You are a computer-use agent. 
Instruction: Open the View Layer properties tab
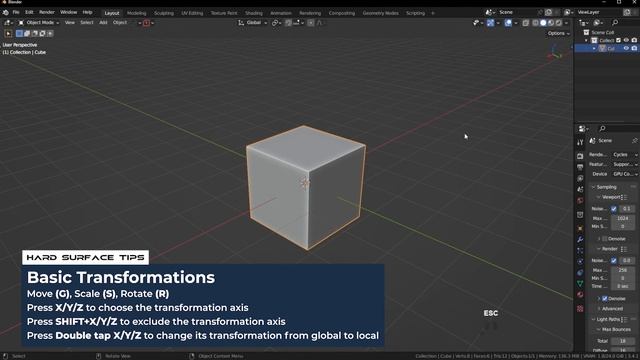[x=580, y=178]
